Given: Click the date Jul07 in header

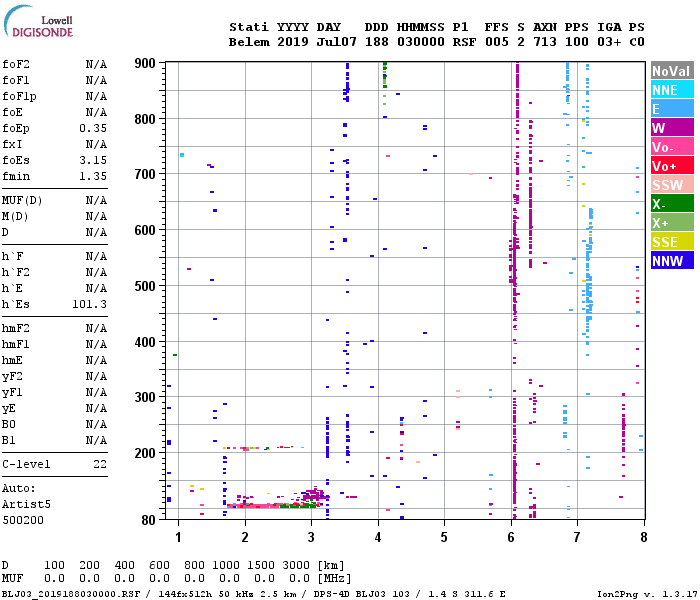Looking at the screenshot, I should (336, 42).
